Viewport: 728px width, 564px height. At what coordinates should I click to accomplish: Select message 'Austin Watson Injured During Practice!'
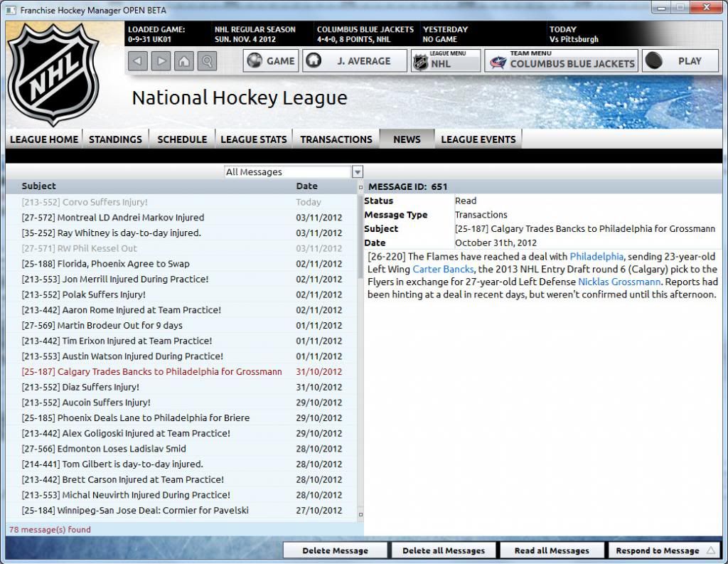pos(181,356)
